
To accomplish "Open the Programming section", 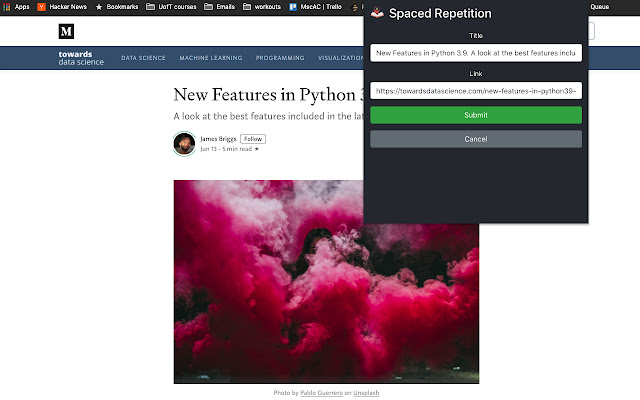I will coord(280,58).
